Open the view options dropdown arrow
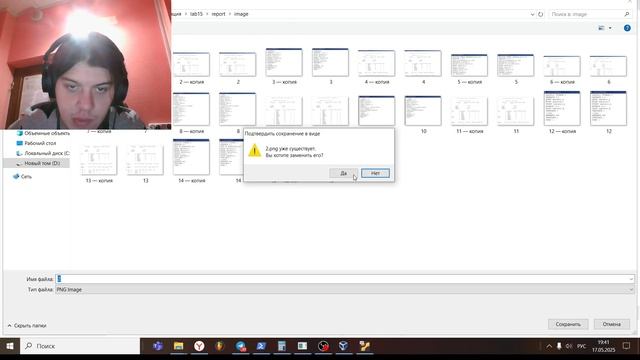Screen dimensions: 640x360 pos(610,28)
